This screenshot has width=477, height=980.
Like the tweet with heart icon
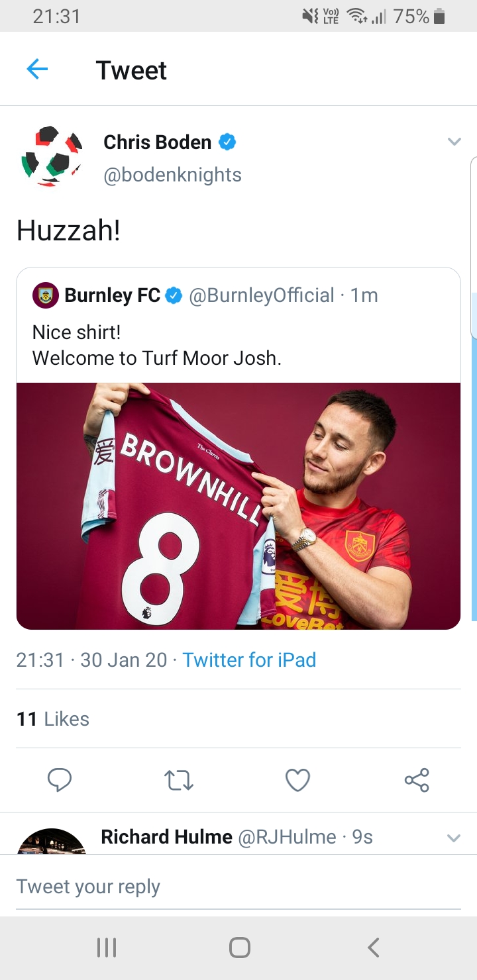point(297,780)
